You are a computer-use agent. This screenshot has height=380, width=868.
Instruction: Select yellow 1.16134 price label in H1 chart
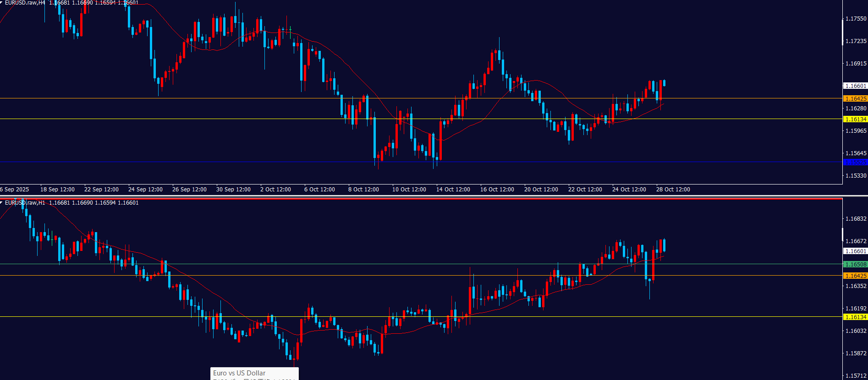pos(855,317)
